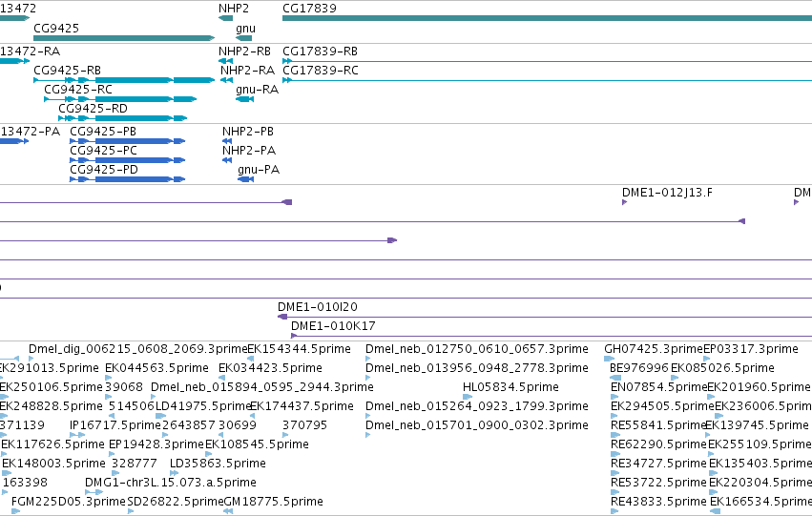Screen dimensions: 812x516
Task: Select the EK154344.5prime EST
Action: click(x=299, y=349)
